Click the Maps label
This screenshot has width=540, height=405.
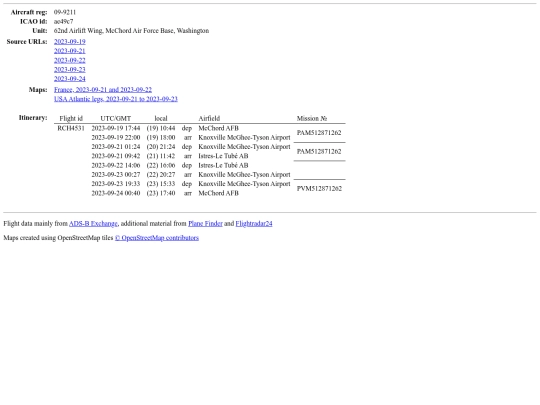click(x=38, y=90)
